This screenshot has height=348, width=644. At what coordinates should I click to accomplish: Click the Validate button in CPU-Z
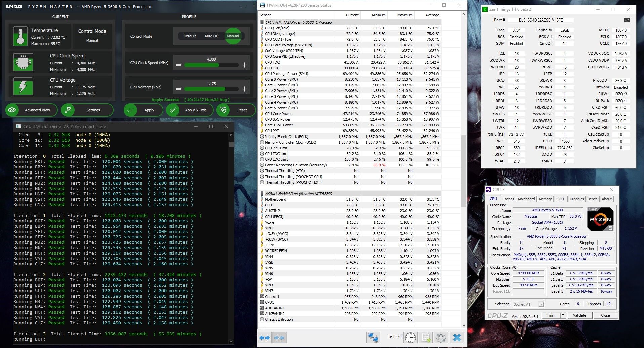(x=579, y=315)
